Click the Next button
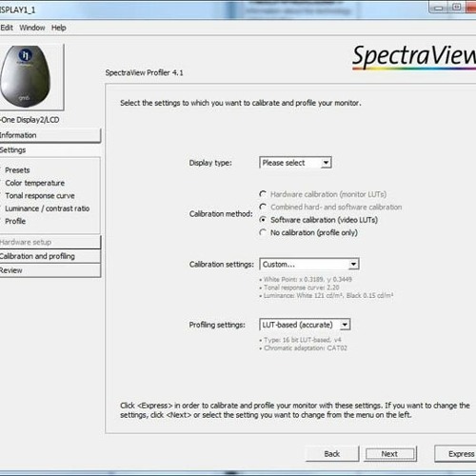The width and height of the screenshot is (476, 476). coord(390,454)
